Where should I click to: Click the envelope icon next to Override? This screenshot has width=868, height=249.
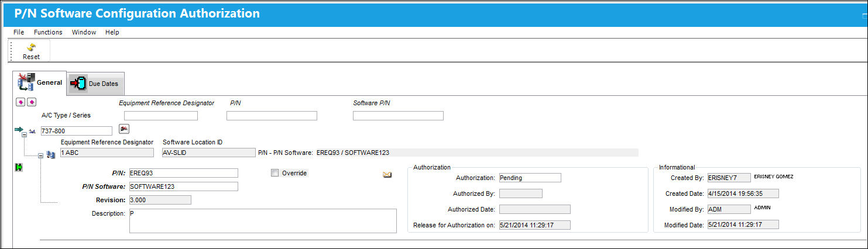click(387, 174)
